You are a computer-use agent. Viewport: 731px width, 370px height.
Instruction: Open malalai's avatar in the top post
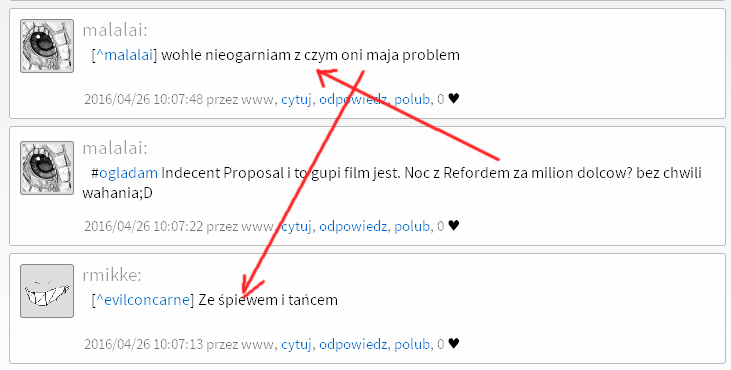47,46
